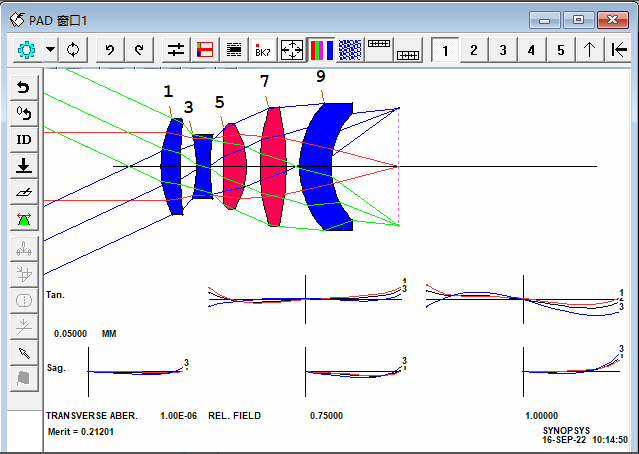
Task: Click the download arrow sidebar icon
Action: (x=24, y=165)
